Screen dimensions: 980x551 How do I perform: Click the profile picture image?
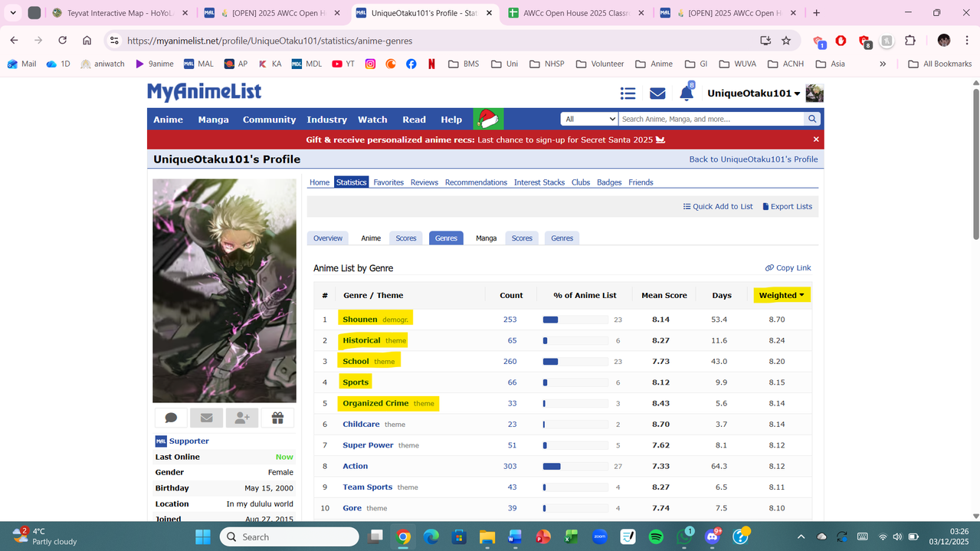tap(225, 290)
